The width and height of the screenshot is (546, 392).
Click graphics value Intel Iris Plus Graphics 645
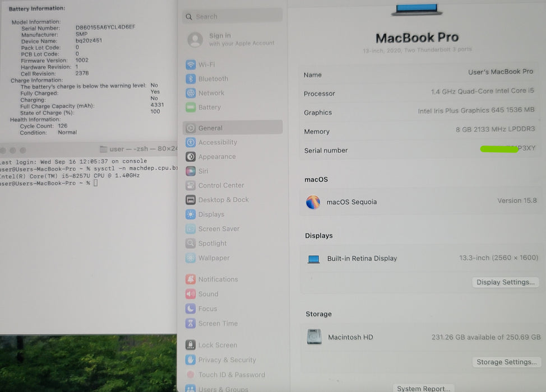[476, 110]
